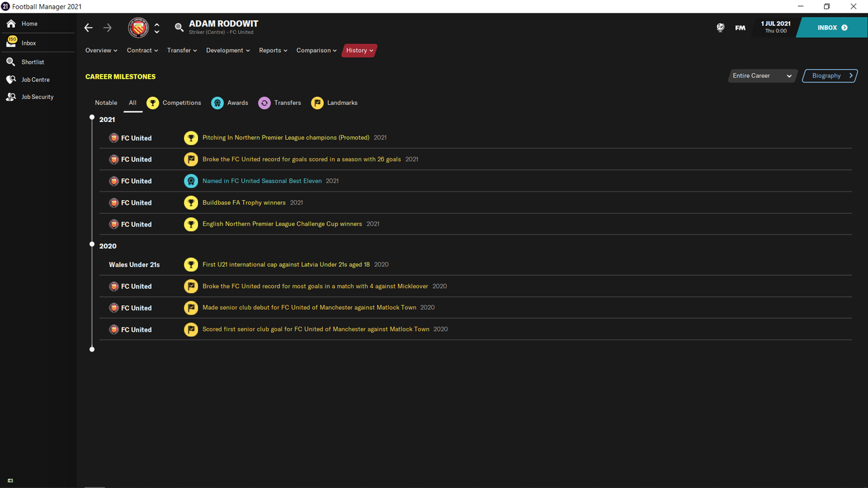The height and width of the screenshot is (488, 868).
Task: Expand the Transfer dropdown menu
Action: 182,50
